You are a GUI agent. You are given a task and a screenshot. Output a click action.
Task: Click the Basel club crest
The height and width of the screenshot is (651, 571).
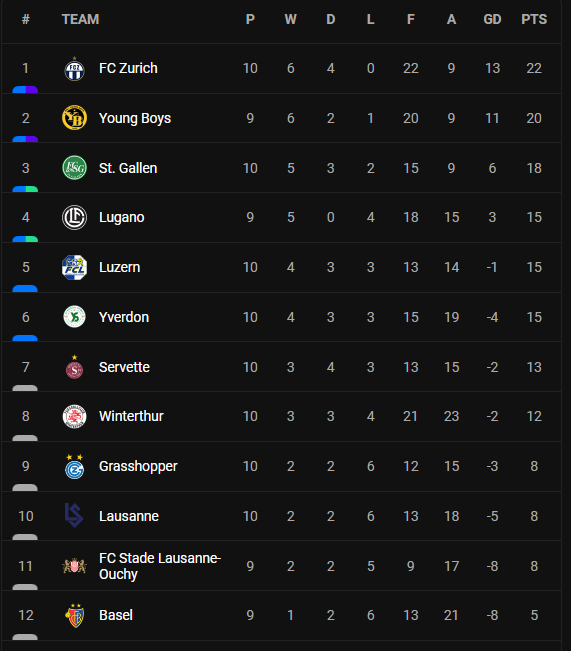coord(75,615)
